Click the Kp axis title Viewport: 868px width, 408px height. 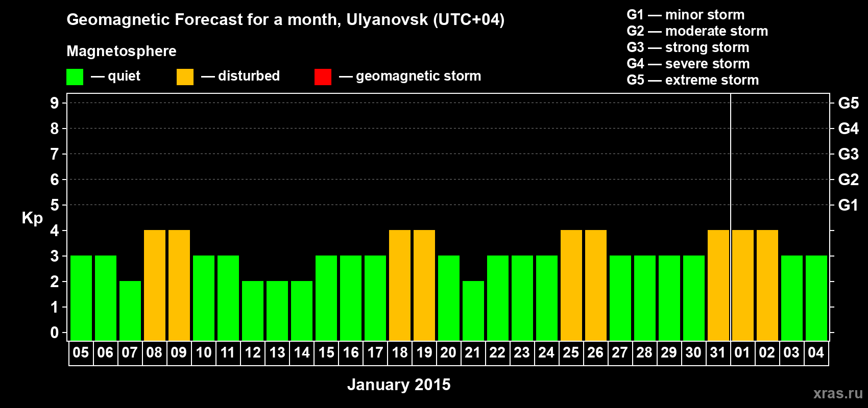click(32, 218)
